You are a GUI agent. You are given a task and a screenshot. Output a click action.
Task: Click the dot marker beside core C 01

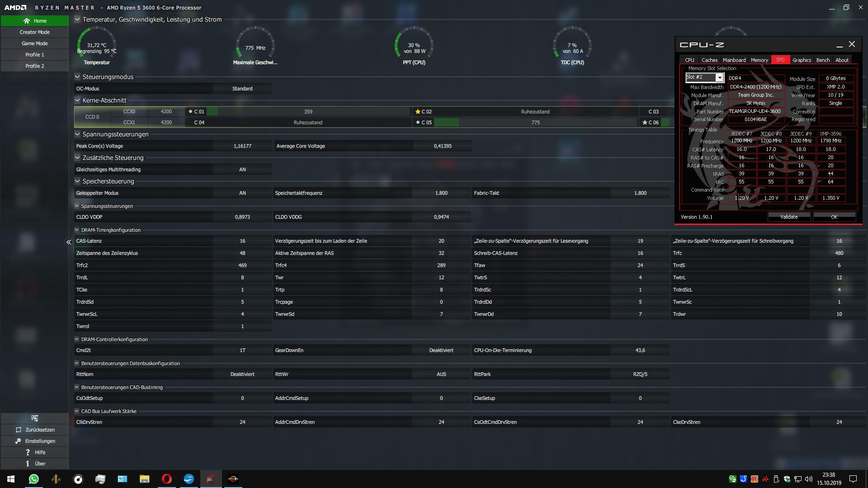[x=190, y=112]
